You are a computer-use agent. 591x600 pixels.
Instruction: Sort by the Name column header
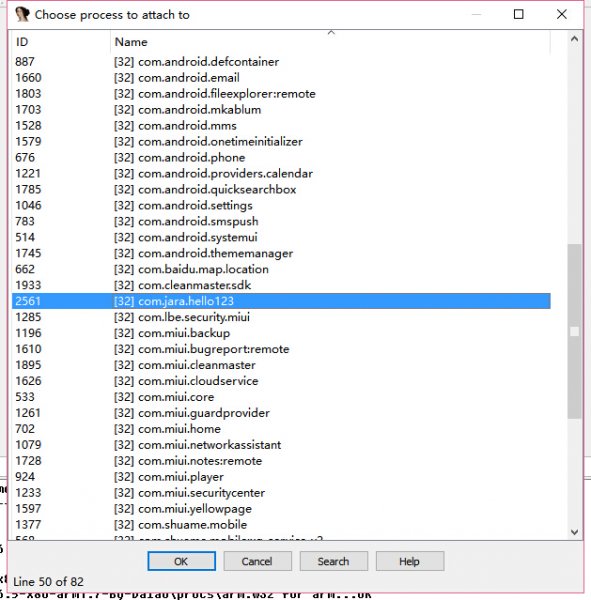pos(331,42)
